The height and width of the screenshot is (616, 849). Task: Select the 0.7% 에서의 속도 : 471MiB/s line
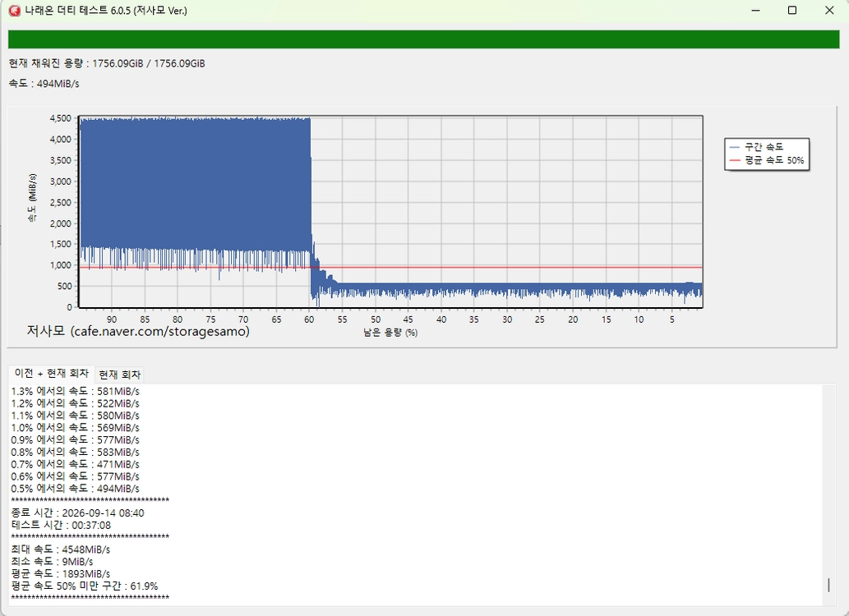pos(76,464)
